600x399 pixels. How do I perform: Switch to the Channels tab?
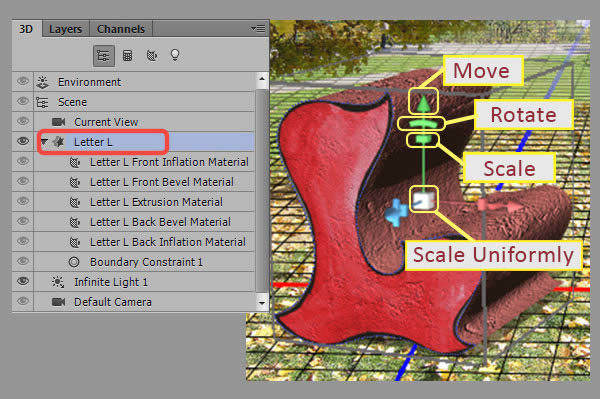tap(121, 29)
